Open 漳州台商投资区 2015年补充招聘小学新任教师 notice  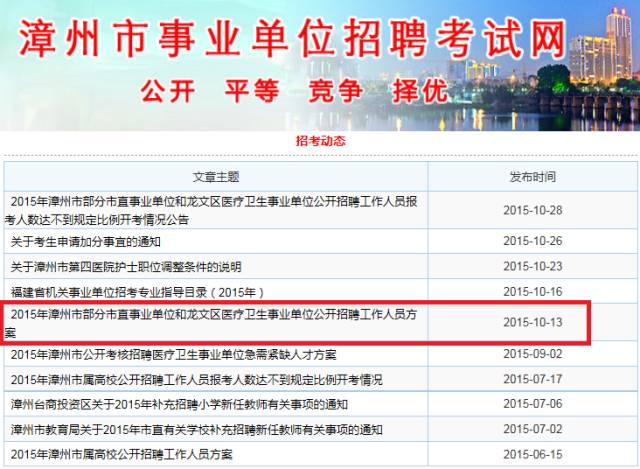pos(179,405)
